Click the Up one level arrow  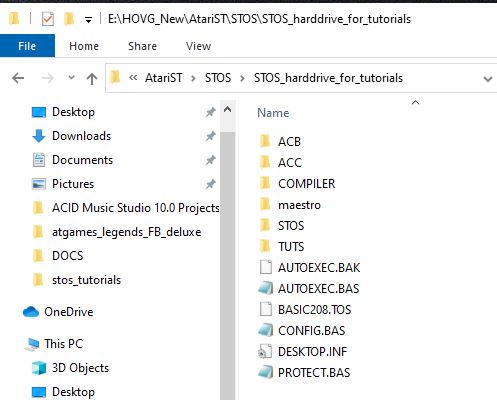click(92, 79)
